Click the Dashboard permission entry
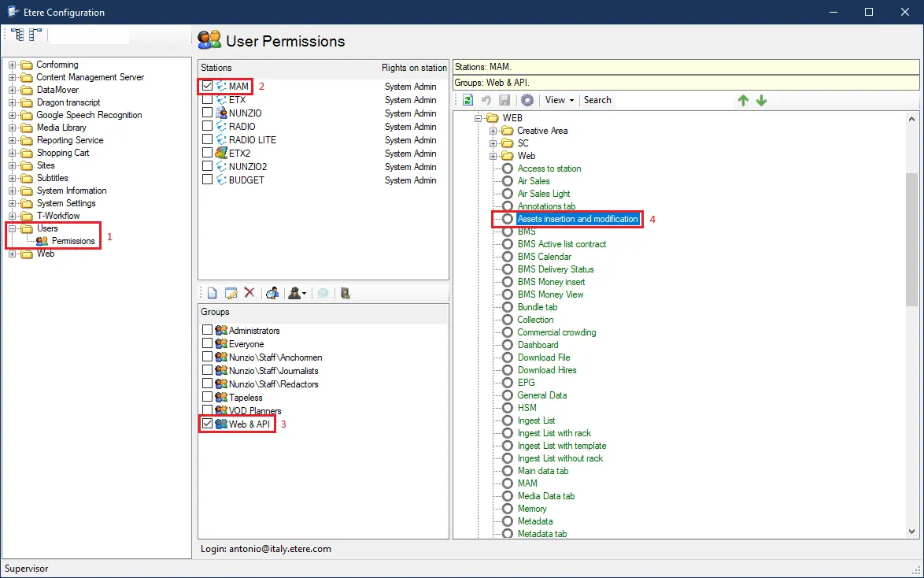Image resolution: width=924 pixels, height=578 pixels. pyautogui.click(x=538, y=345)
